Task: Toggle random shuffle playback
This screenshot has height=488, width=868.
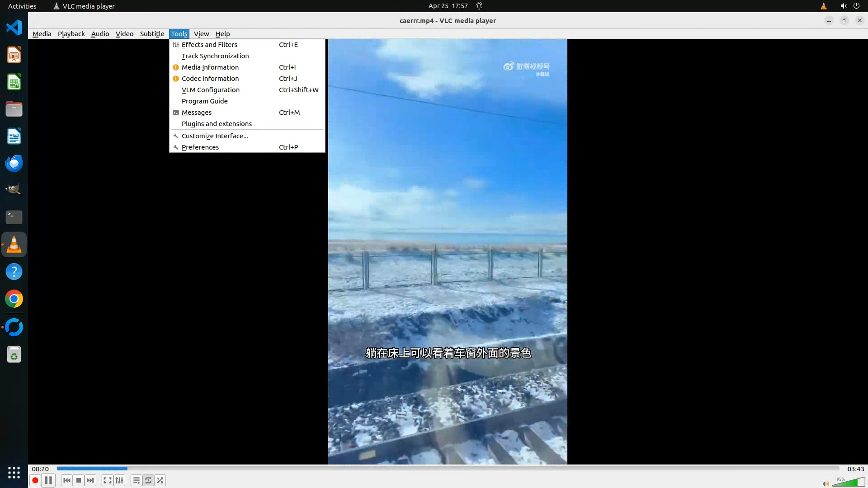Action: [160, 480]
